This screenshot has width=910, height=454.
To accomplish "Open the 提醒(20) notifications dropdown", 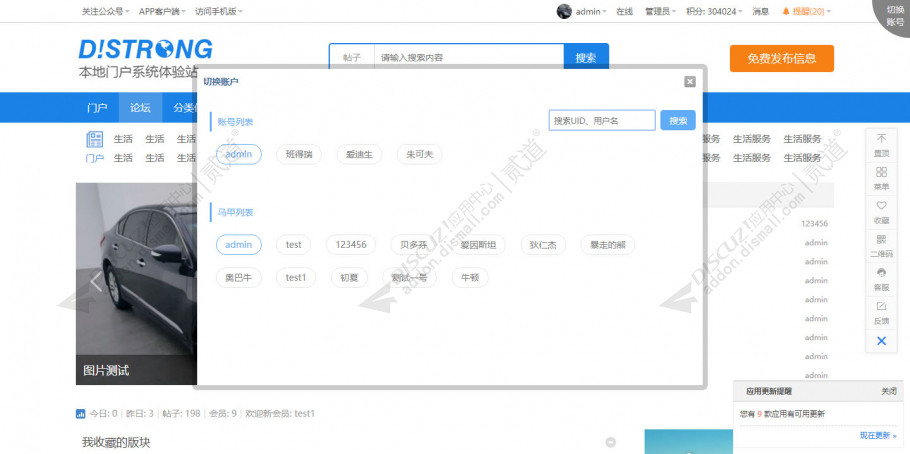I will tap(806, 11).
